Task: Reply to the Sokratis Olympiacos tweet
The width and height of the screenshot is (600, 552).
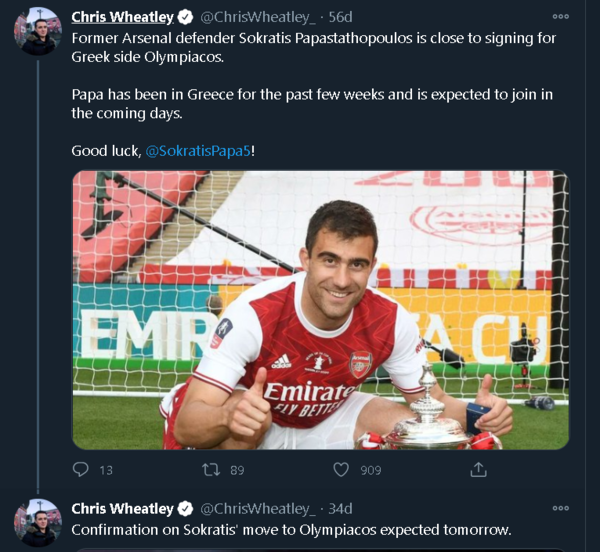Action: point(81,469)
